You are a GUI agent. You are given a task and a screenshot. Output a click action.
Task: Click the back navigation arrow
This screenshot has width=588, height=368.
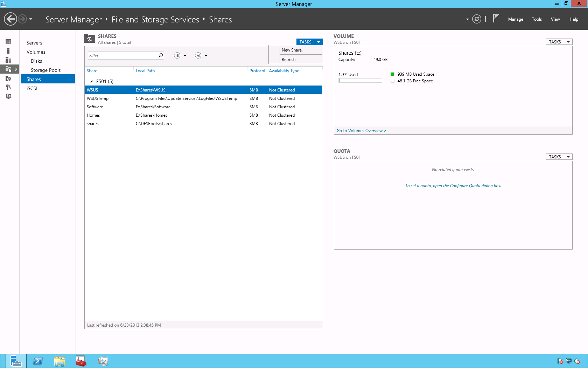(x=10, y=19)
